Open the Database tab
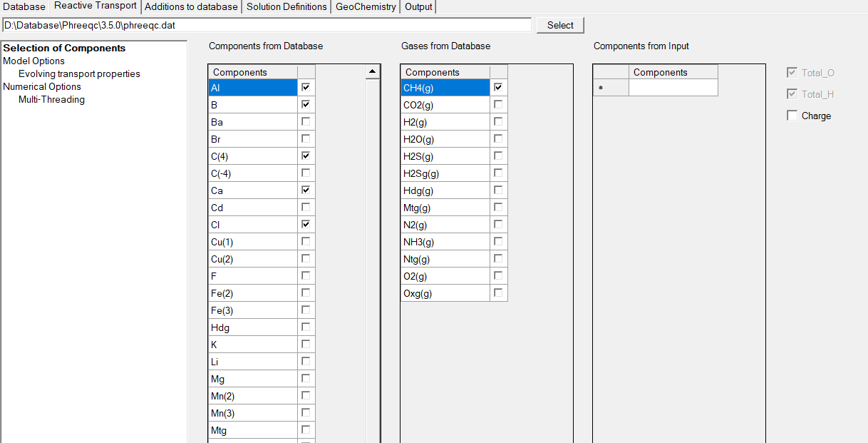This screenshot has width=868, height=443. pos(24,6)
